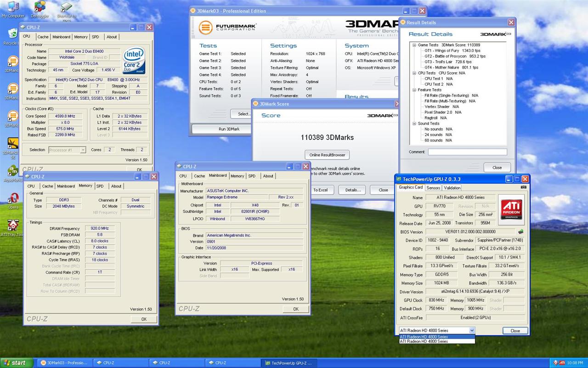Open the About tab in top CPU-Z window
This screenshot has height=368, width=588.
112,37
